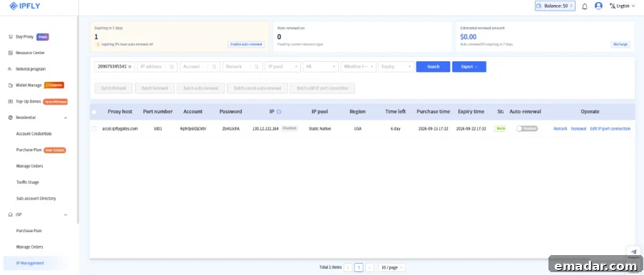Image resolution: width=644 pixels, height=275 pixels.
Task: Click the IP address field filter icon
Action: 172,66
